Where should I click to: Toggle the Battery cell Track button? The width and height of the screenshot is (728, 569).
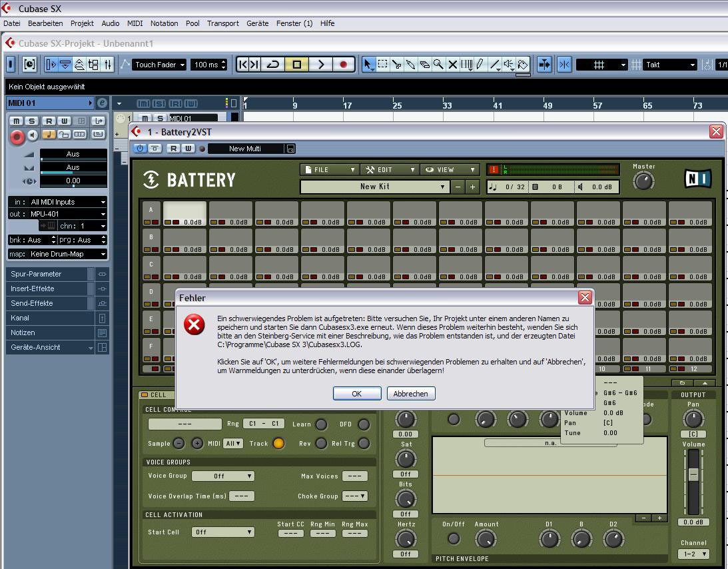[278, 443]
